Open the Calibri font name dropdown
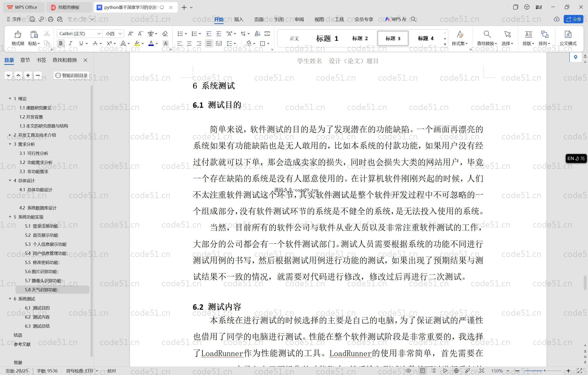The height and width of the screenshot is (375, 588). pos(99,34)
